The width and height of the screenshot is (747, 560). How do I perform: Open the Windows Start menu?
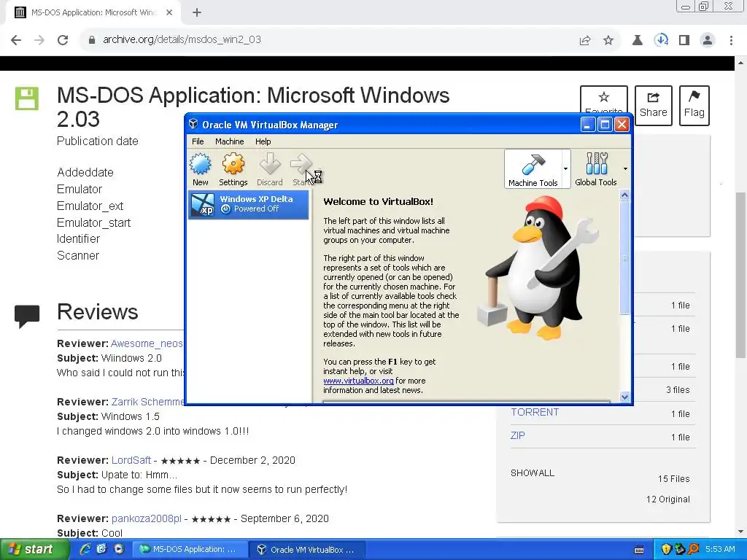pyautogui.click(x=34, y=550)
